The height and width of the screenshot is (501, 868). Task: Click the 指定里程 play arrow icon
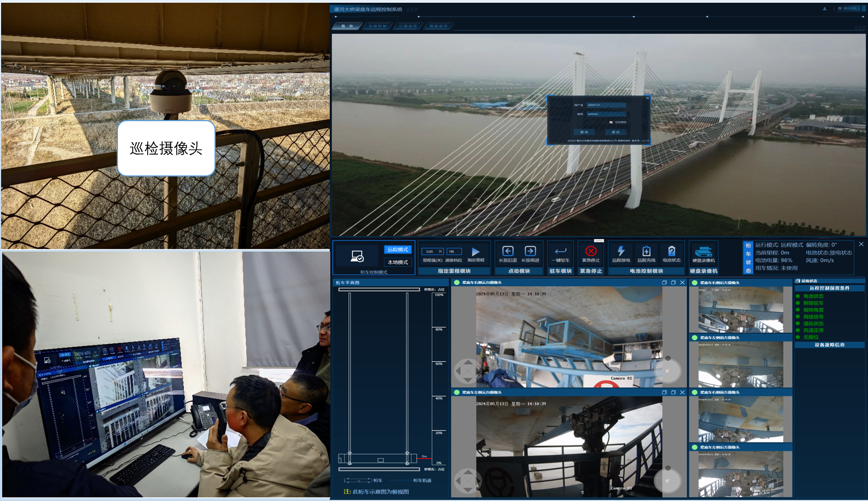coord(476,252)
